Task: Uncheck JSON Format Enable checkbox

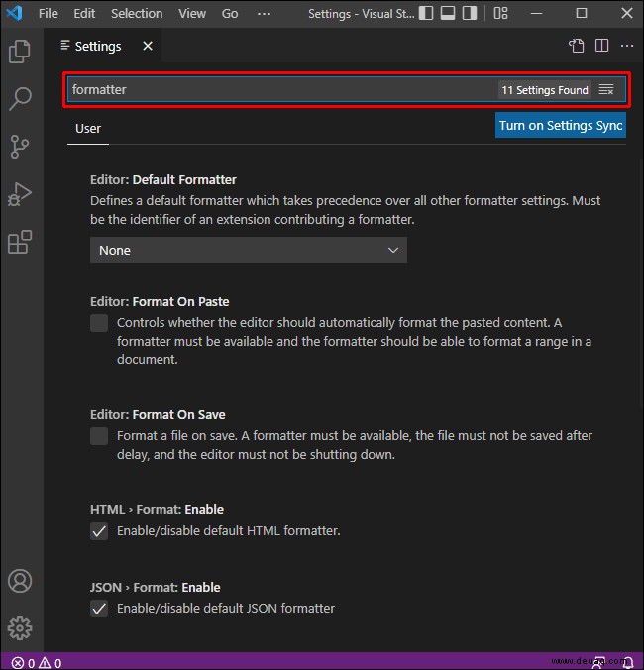Action: 99,609
